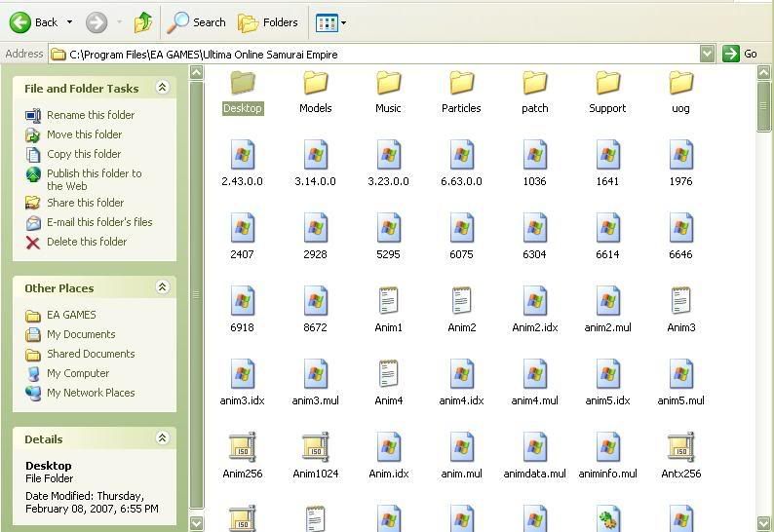Select the file named 1036
Viewport: 774px width, 532px height.
(x=534, y=164)
